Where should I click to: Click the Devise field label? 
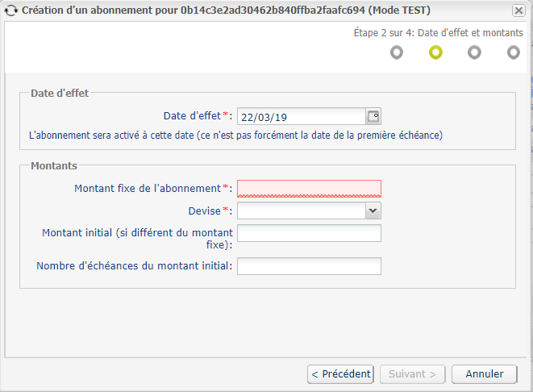pos(205,211)
